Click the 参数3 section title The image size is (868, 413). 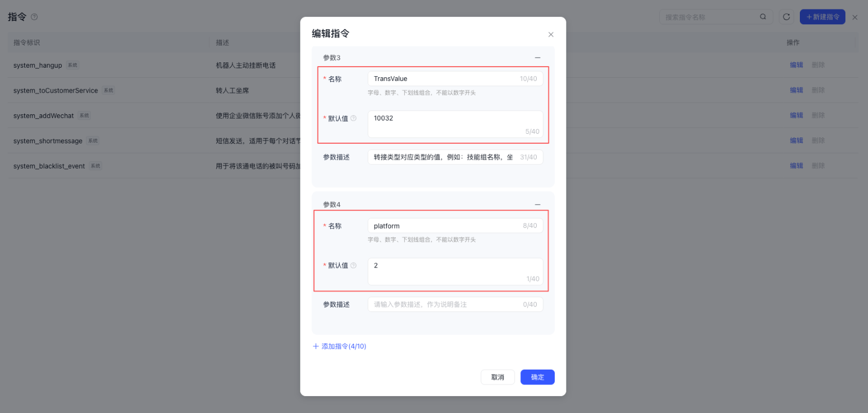point(332,58)
